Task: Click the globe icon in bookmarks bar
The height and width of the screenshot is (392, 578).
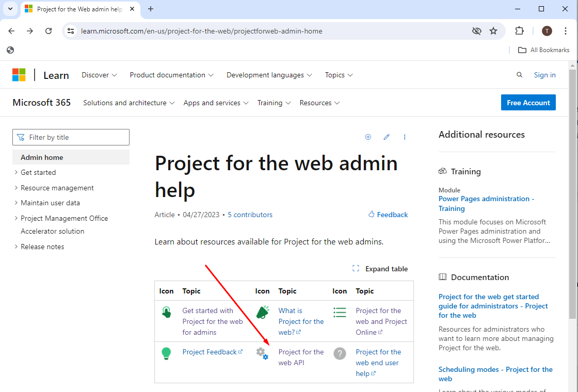Action: point(10,50)
